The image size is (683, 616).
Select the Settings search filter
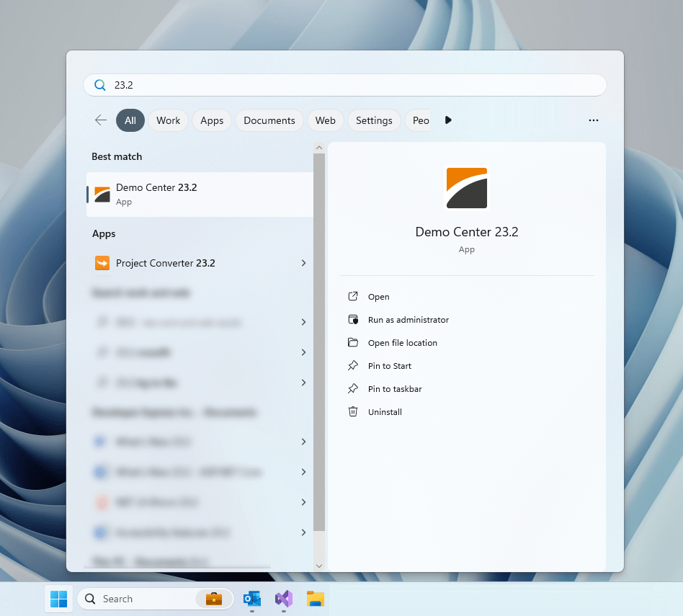pyautogui.click(x=374, y=120)
